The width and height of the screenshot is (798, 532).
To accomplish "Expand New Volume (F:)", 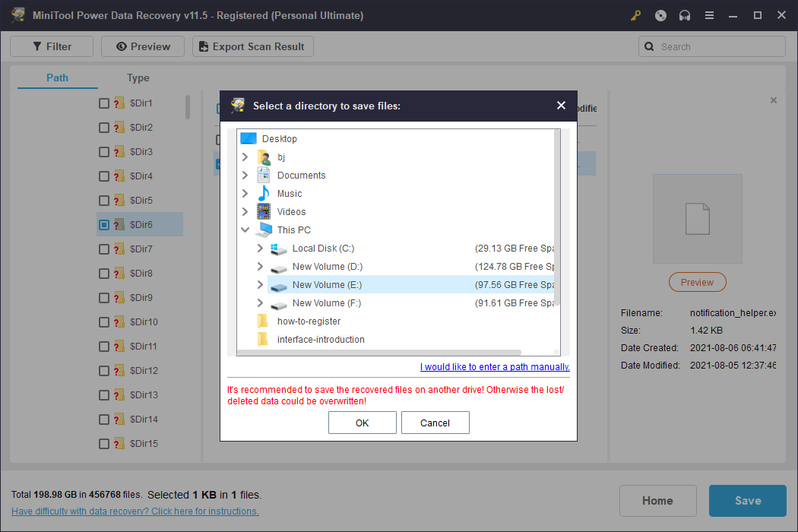I will (260, 303).
